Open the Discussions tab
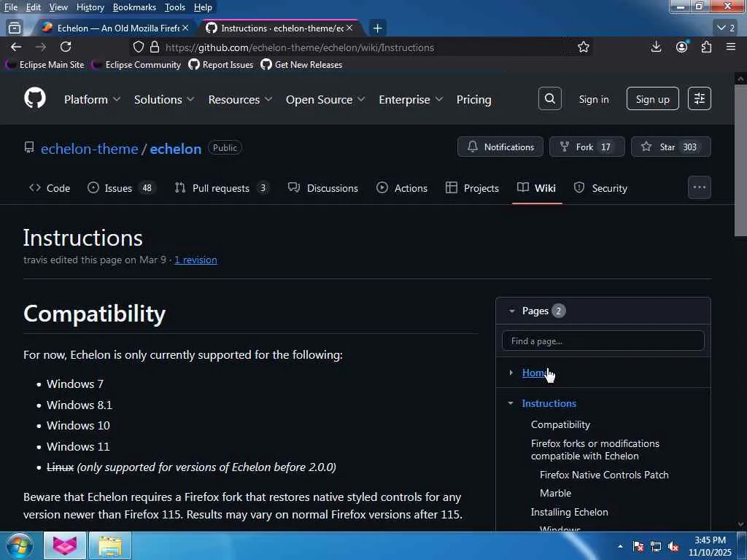 pyautogui.click(x=323, y=188)
